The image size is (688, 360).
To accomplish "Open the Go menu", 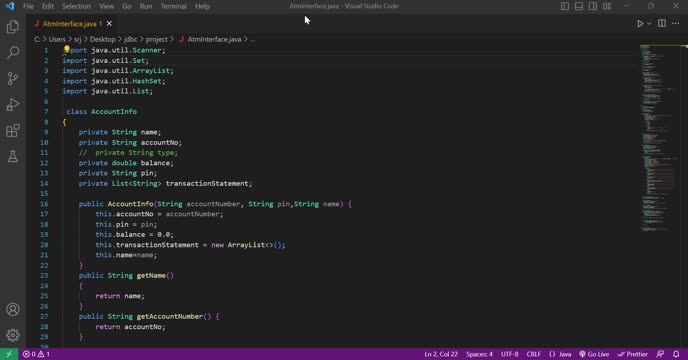I will click(x=127, y=6).
